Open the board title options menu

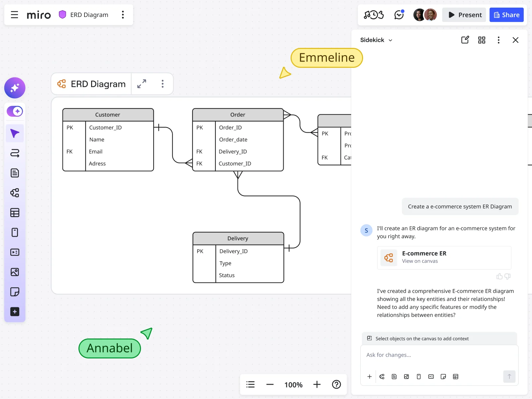pos(123,15)
